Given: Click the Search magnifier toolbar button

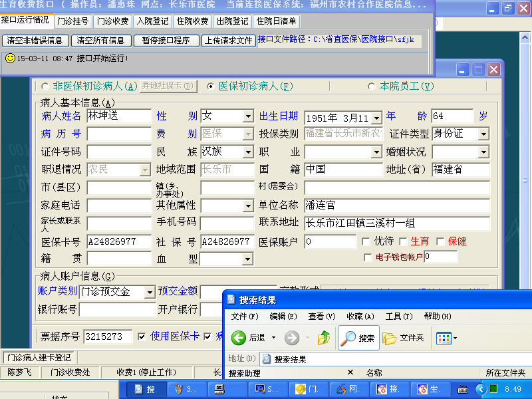Looking at the screenshot, I should pos(359,338).
